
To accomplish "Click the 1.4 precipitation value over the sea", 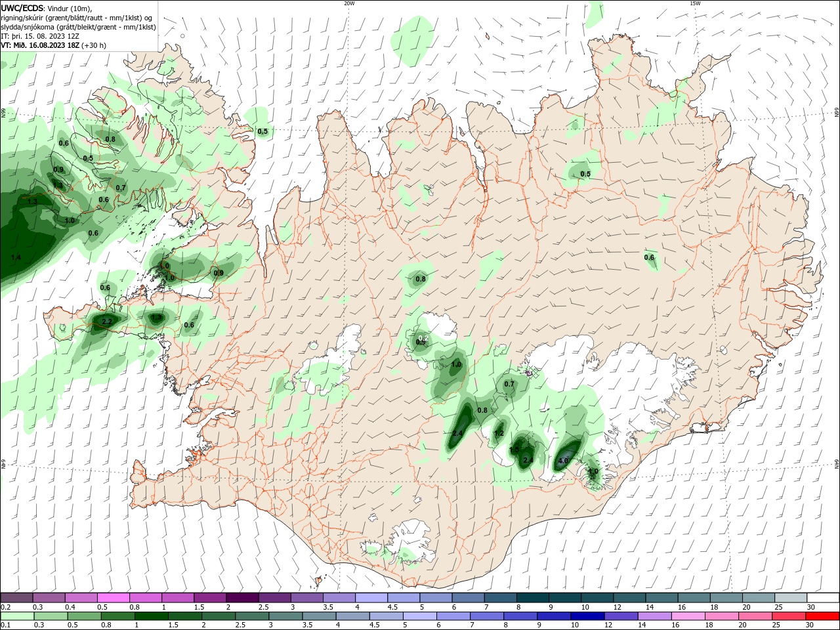I will (16, 258).
